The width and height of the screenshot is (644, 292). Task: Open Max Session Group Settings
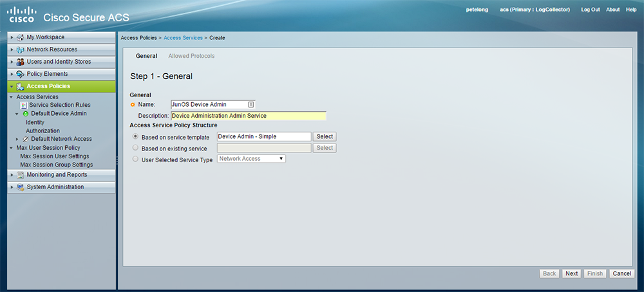pyautogui.click(x=57, y=165)
